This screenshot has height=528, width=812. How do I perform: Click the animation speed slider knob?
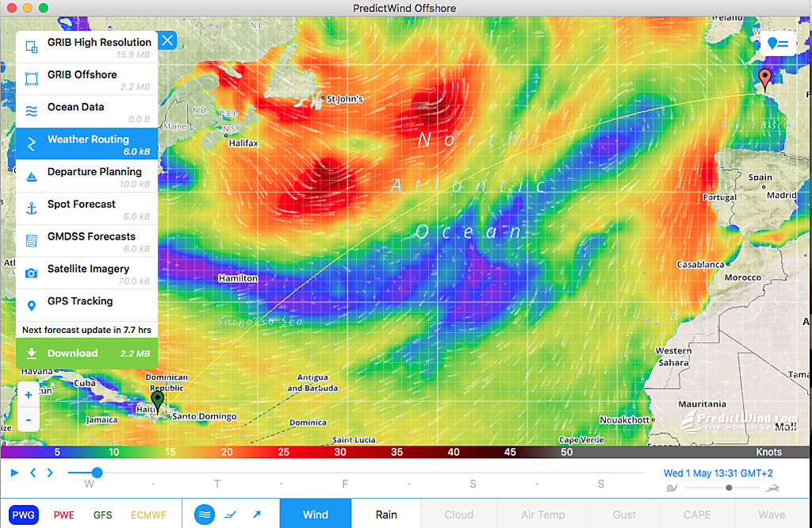729,488
